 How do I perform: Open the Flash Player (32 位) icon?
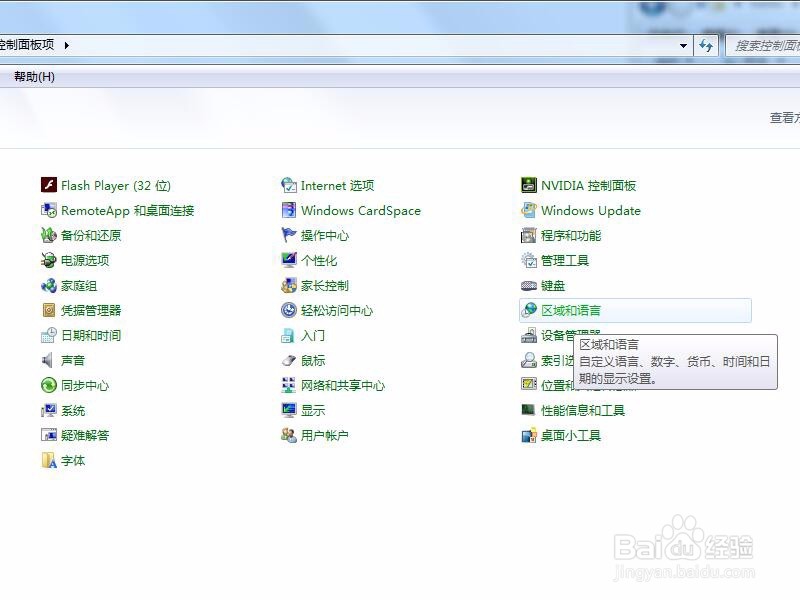coord(48,185)
